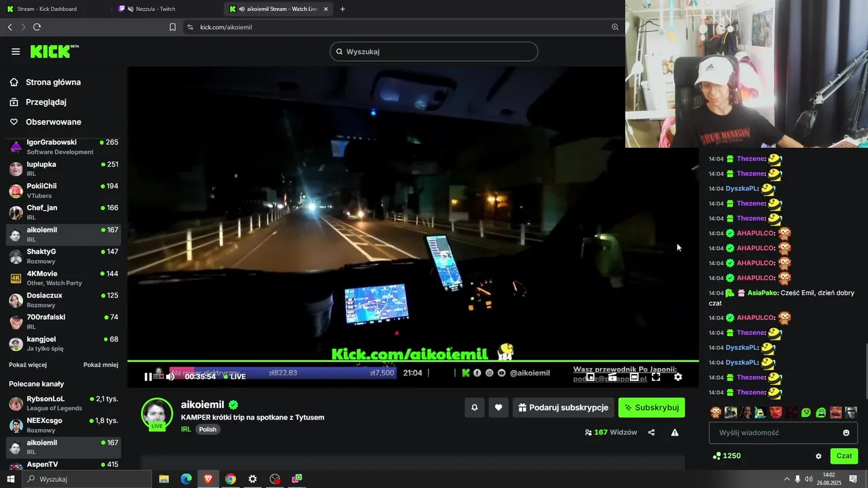868x488 pixels.
Task: Open Chrome from taskbar
Action: click(231, 479)
